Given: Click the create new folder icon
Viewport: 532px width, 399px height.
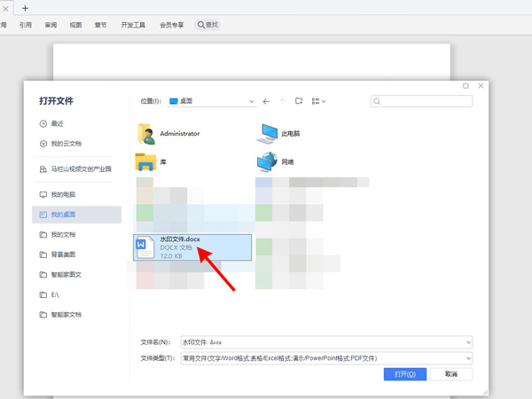Looking at the screenshot, I should (x=299, y=102).
